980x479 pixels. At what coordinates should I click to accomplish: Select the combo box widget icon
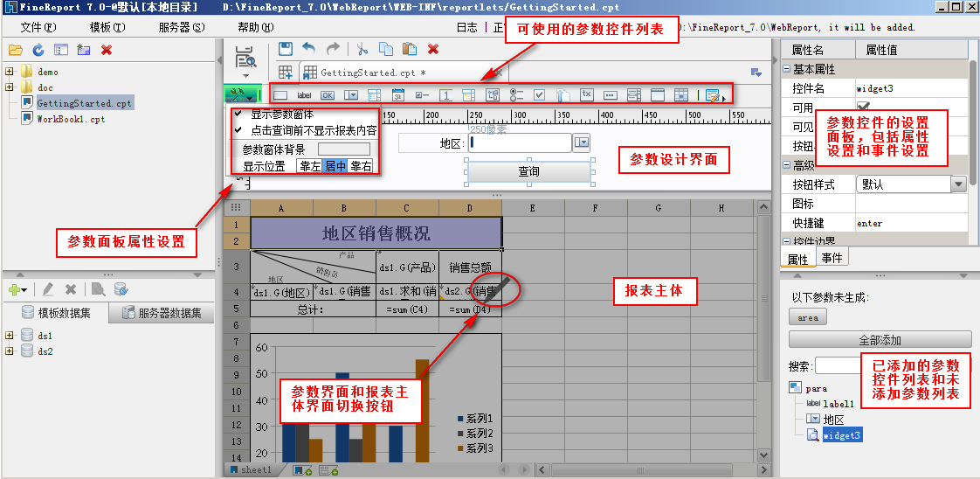coord(351,95)
